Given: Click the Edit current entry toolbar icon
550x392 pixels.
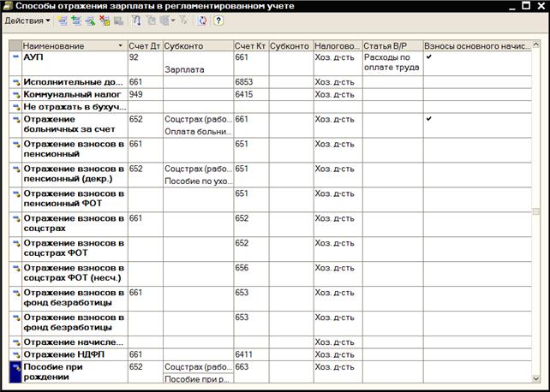Looking at the screenshot, I should point(90,21).
